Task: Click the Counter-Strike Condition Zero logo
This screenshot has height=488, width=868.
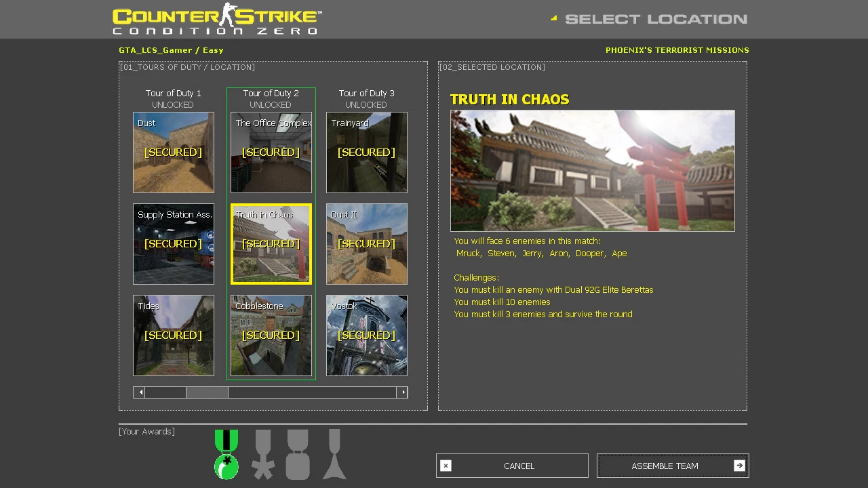Action: pos(217,19)
